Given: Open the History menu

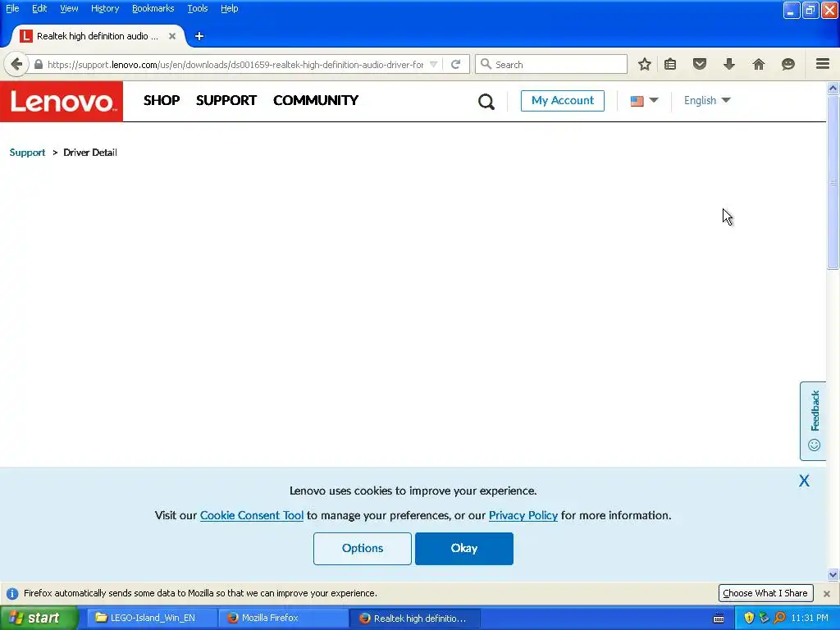Looking at the screenshot, I should point(104,8).
